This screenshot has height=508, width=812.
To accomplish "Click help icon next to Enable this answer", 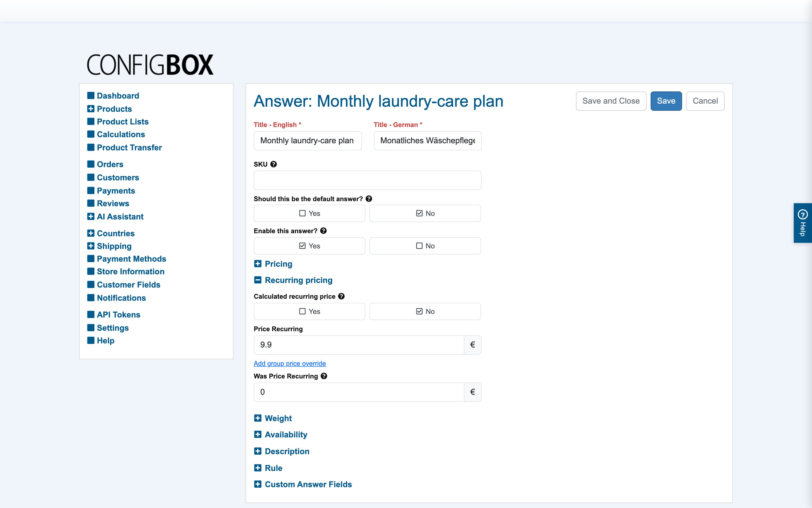I will [324, 231].
